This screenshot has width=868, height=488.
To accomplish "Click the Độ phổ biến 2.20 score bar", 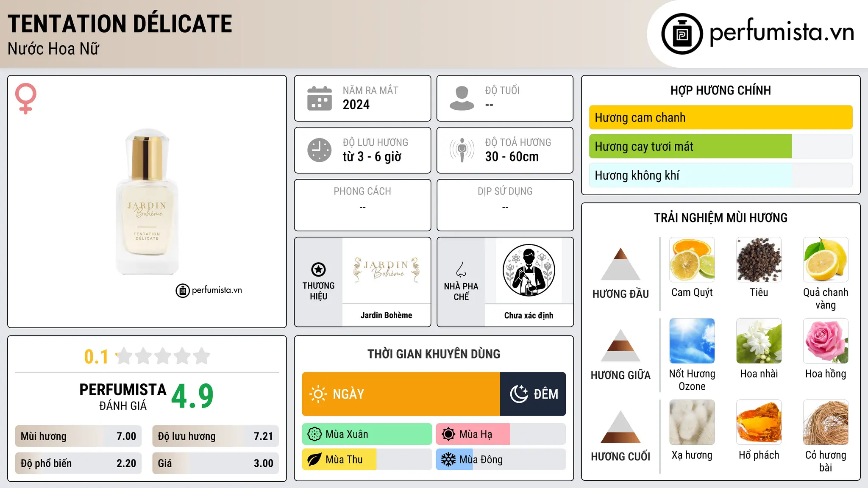I will [x=78, y=463].
